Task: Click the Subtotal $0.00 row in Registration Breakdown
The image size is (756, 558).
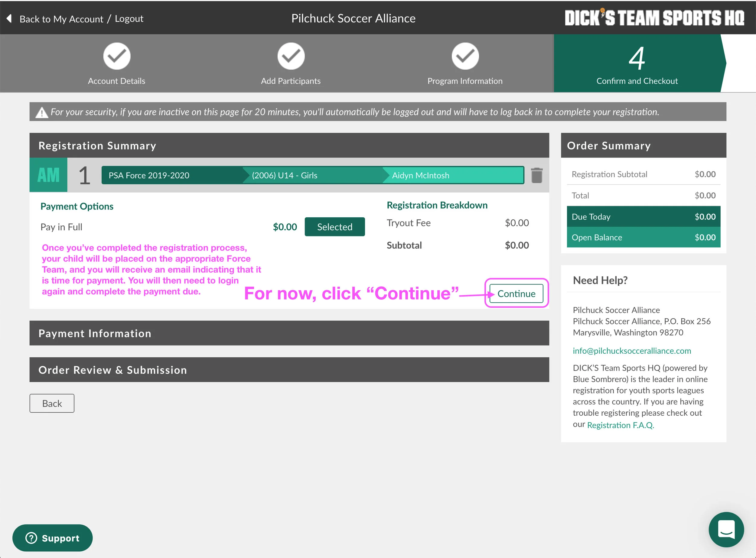Action: tap(458, 245)
